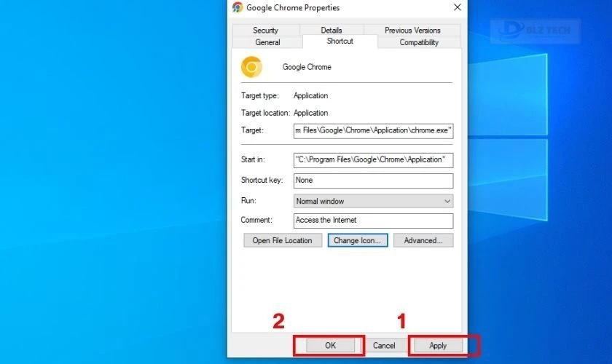
Task: Expand the Run window mode dropdown
Action: [373, 201]
